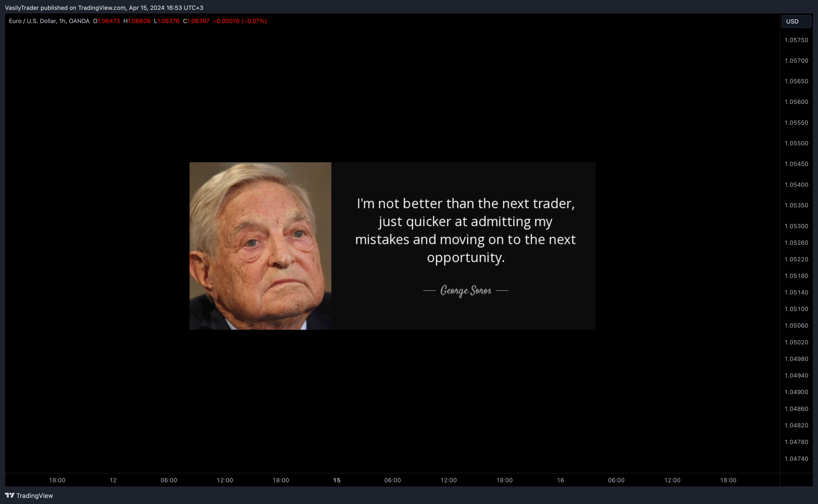Click the low value L1.06376

point(167,21)
